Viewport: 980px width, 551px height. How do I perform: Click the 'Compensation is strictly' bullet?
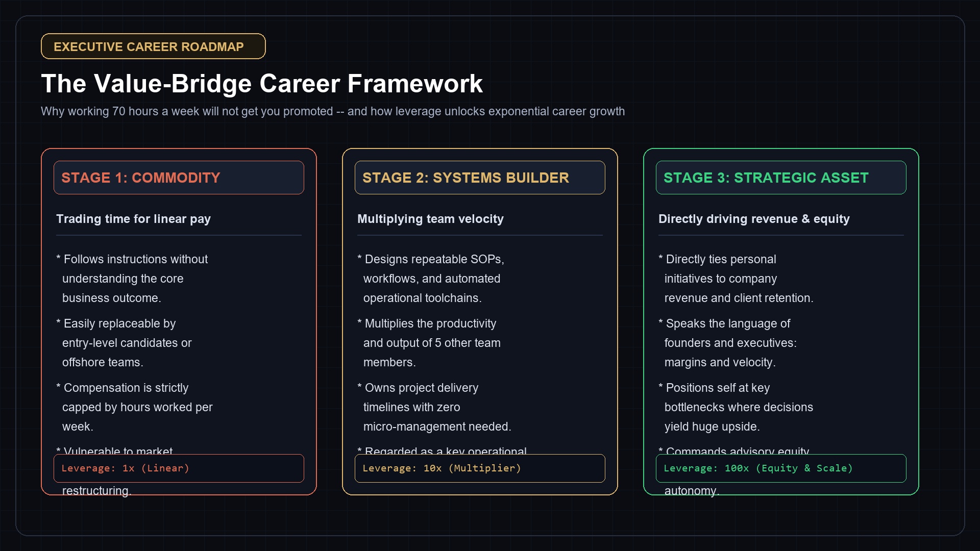[x=134, y=407]
